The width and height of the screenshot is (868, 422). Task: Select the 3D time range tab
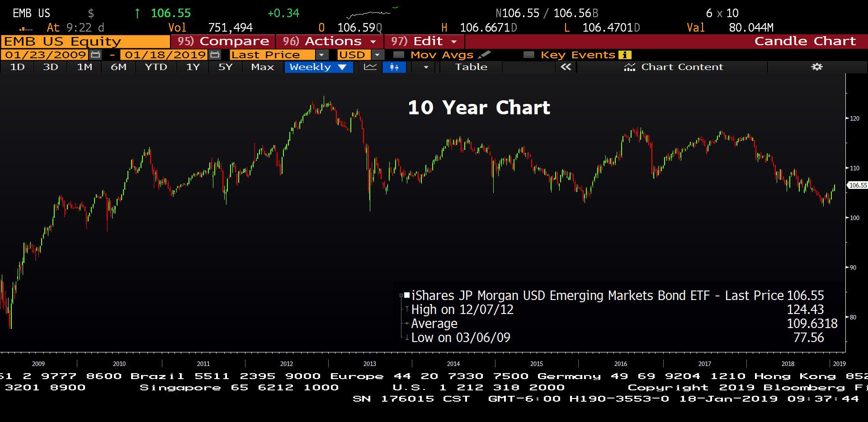(x=50, y=67)
